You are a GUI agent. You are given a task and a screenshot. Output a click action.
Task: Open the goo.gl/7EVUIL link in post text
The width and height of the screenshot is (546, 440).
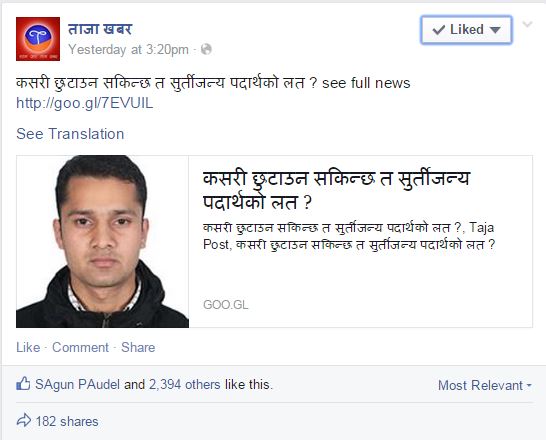pyautogui.click(x=85, y=103)
